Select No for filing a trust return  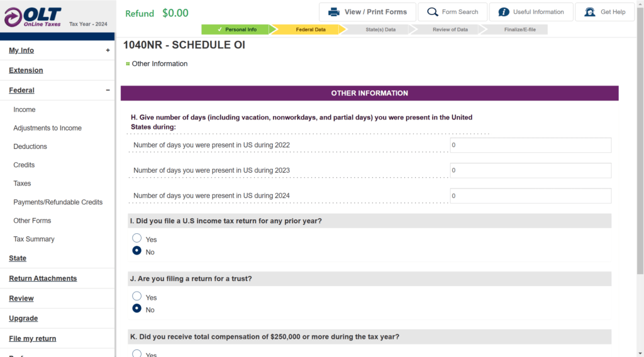136,309
